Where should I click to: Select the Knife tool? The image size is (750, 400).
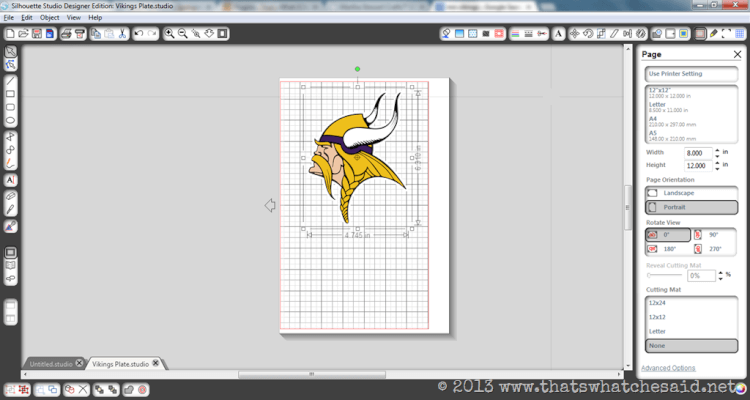click(x=11, y=210)
